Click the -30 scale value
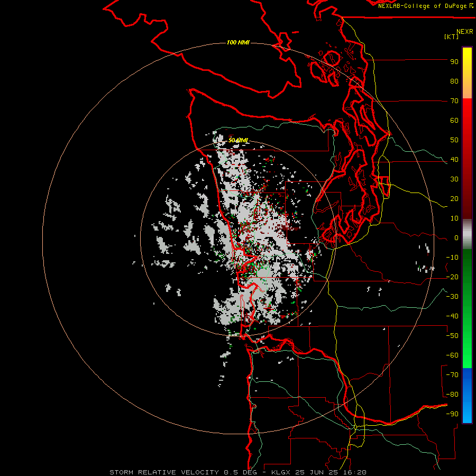The width and height of the screenshot is (476, 476). click(x=452, y=297)
